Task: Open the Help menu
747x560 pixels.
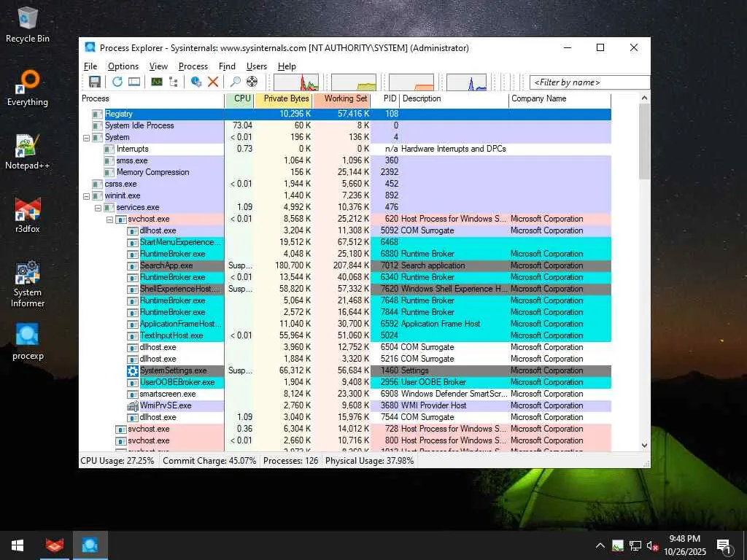Action: click(287, 66)
